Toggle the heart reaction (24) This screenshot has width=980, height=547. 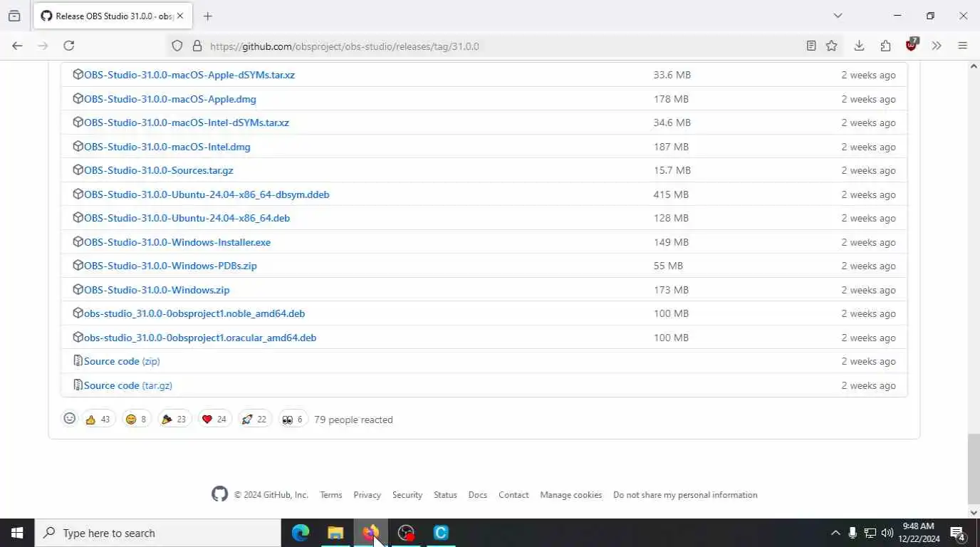[x=214, y=420]
